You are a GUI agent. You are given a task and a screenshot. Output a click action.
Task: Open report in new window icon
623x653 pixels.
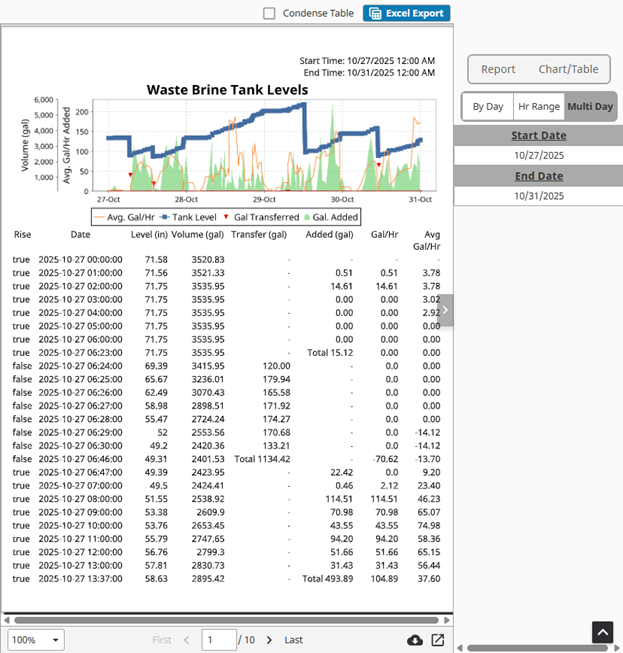[x=437, y=640]
